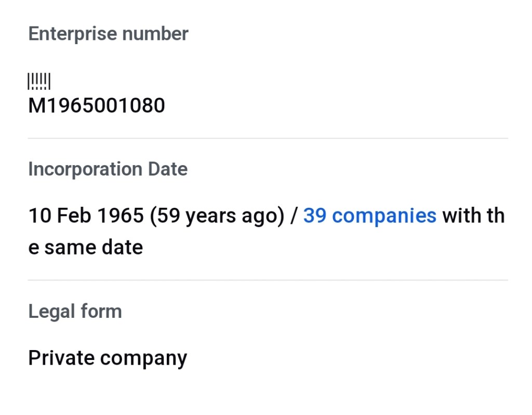Click the slash separator before 39 companies
Image resolution: width=532 pixels, height=415 pixels.
pos(294,216)
